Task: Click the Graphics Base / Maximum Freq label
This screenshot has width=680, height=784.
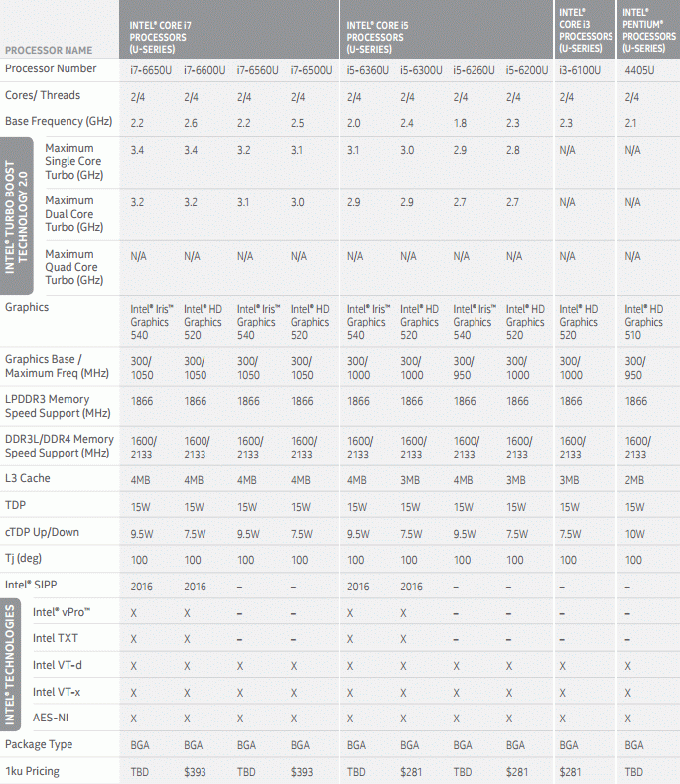Action: pyautogui.click(x=57, y=366)
